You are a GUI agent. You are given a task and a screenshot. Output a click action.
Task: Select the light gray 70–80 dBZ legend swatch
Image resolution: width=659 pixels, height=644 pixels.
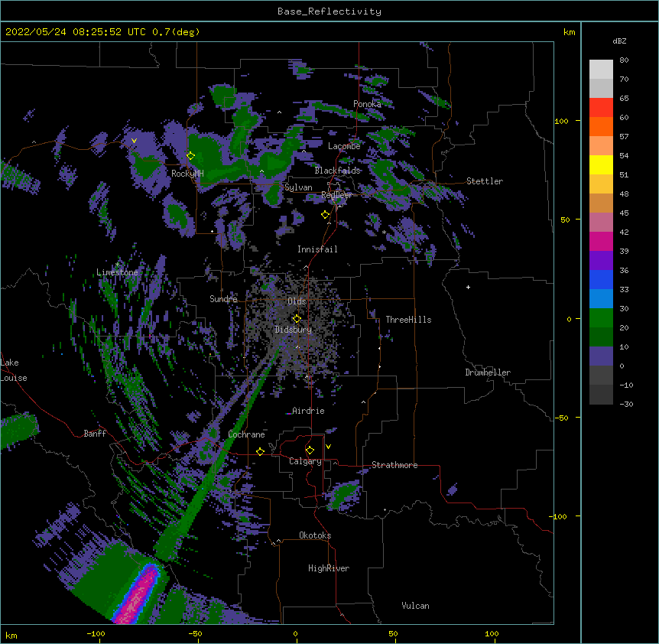click(601, 70)
